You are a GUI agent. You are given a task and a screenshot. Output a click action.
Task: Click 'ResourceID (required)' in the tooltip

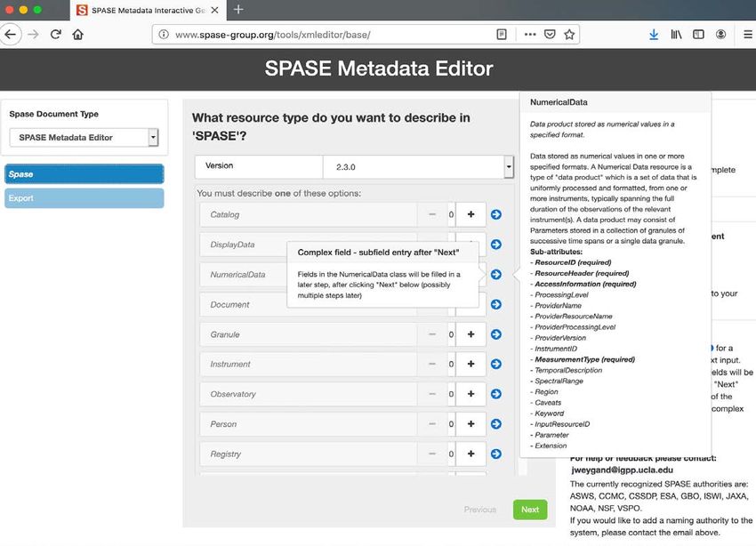(573, 262)
